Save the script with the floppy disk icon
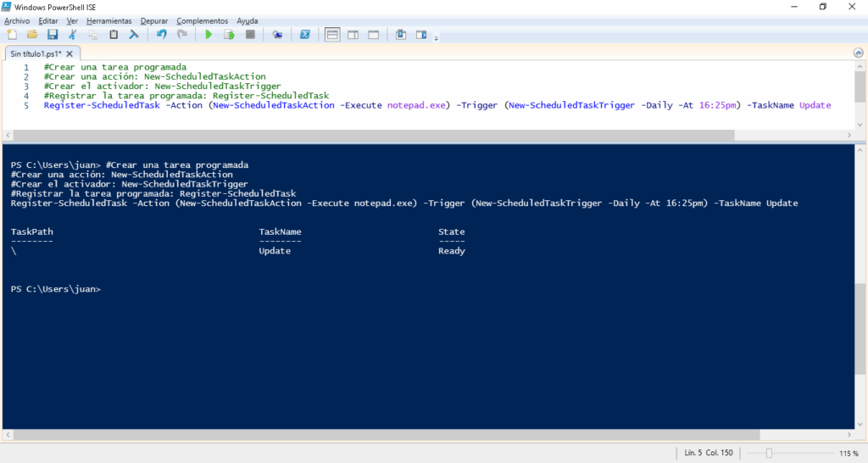This screenshot has height=463, width=868. 53,35
